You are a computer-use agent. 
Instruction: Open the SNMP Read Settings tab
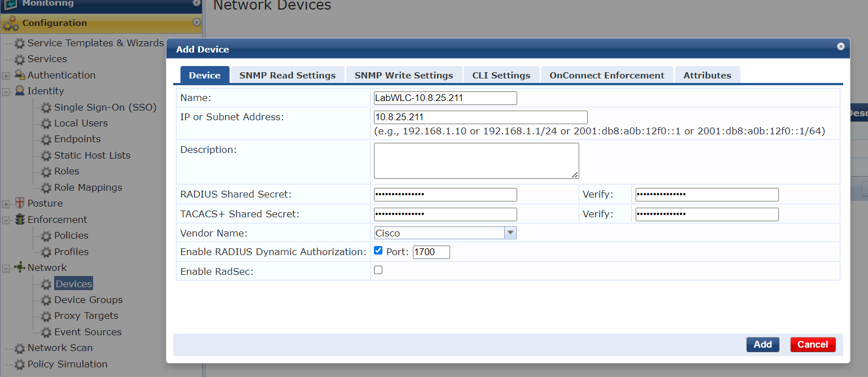coord(288,75)
